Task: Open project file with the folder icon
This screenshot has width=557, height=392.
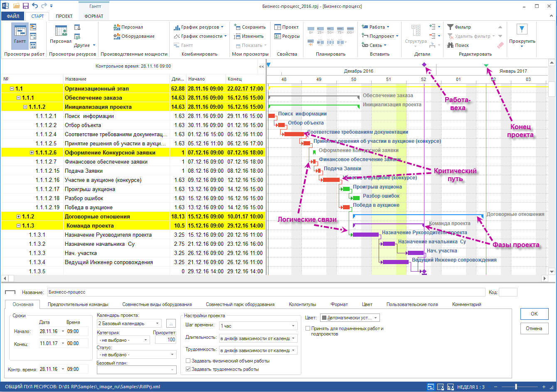Action: pos(16,6)
